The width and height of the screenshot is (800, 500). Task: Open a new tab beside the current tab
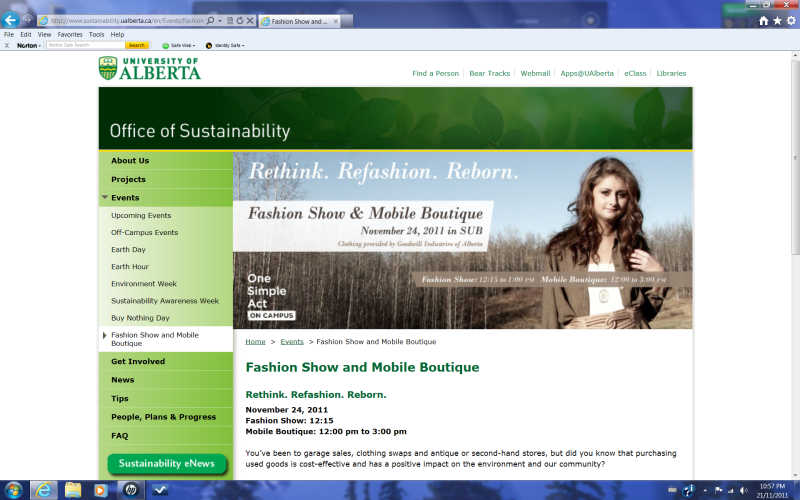click(x=347, y=21)
